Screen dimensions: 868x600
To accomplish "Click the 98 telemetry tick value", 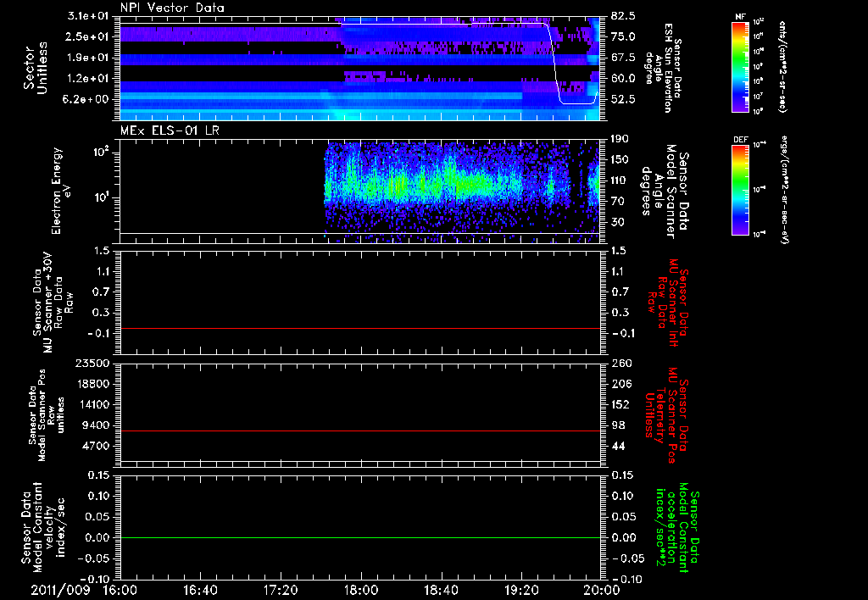I will [618, 425].
